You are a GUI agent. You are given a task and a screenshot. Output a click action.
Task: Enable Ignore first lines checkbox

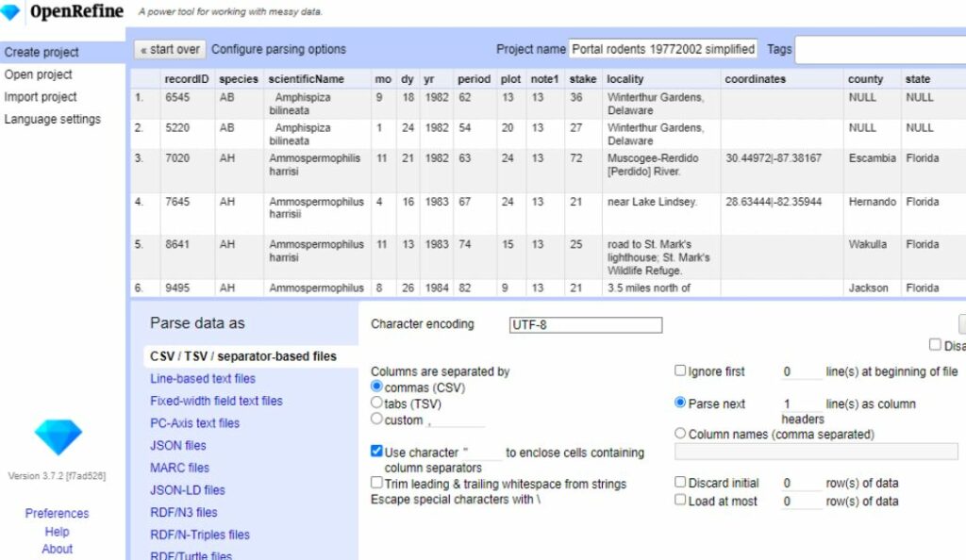pos(680,371)
